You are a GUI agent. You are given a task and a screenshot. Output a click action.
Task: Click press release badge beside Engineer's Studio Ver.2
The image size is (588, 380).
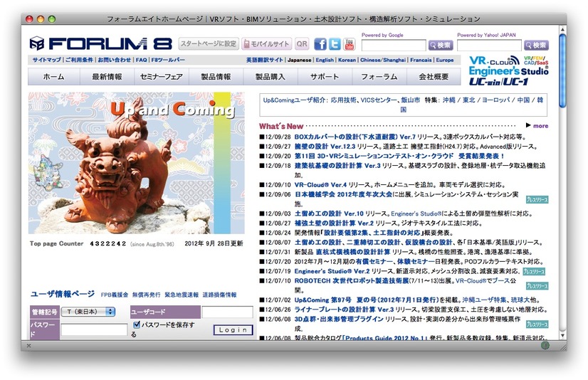pyautogui.click(x=534, y=271)
